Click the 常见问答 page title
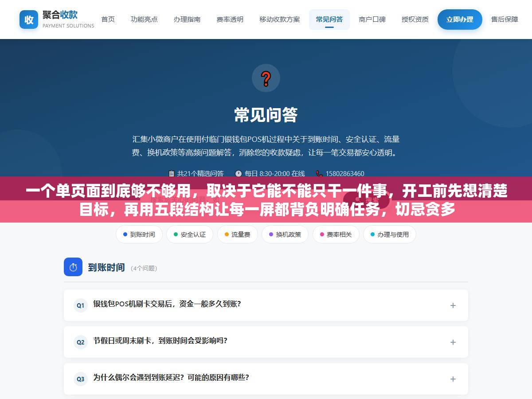 (266, 115)
